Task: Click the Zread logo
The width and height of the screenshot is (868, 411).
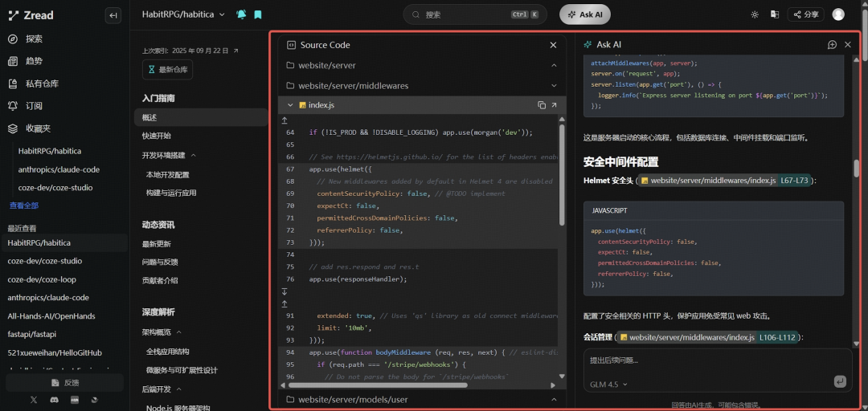Action: point(31,15)
